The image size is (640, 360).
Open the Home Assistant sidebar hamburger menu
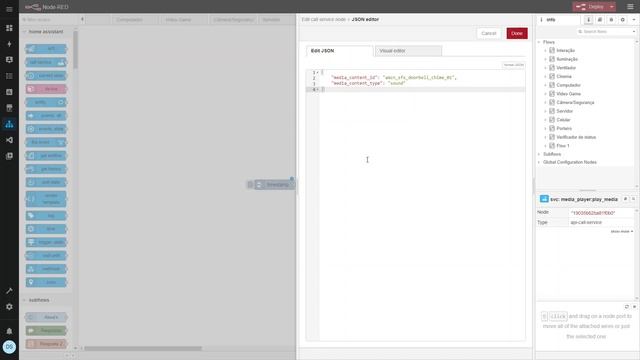coord(9,9)
